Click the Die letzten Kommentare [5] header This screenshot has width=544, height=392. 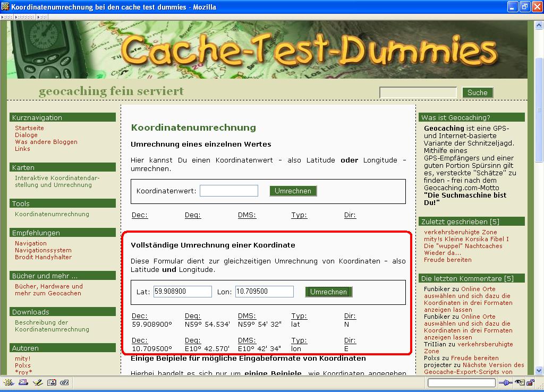pyautogui.click(x=472, y=278)
